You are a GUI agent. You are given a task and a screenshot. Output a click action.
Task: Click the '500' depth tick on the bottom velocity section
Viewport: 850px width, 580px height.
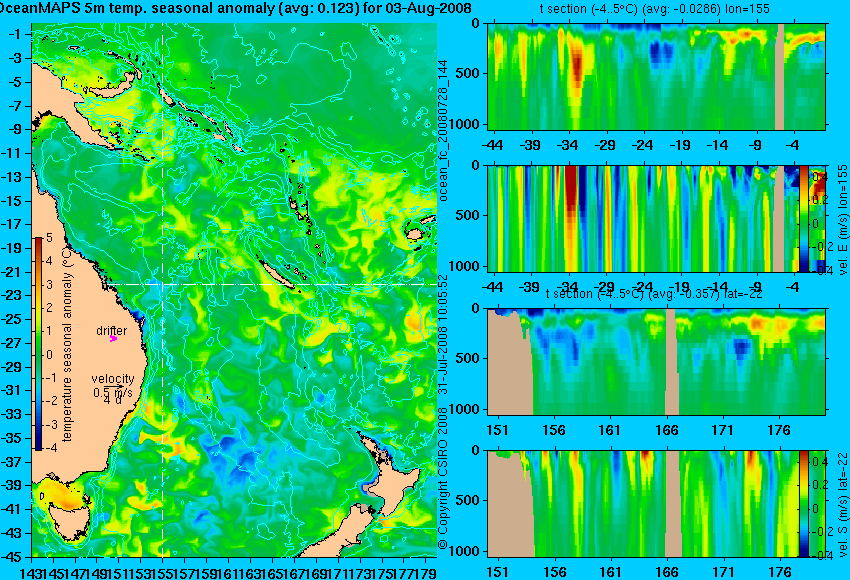[468, 500]
